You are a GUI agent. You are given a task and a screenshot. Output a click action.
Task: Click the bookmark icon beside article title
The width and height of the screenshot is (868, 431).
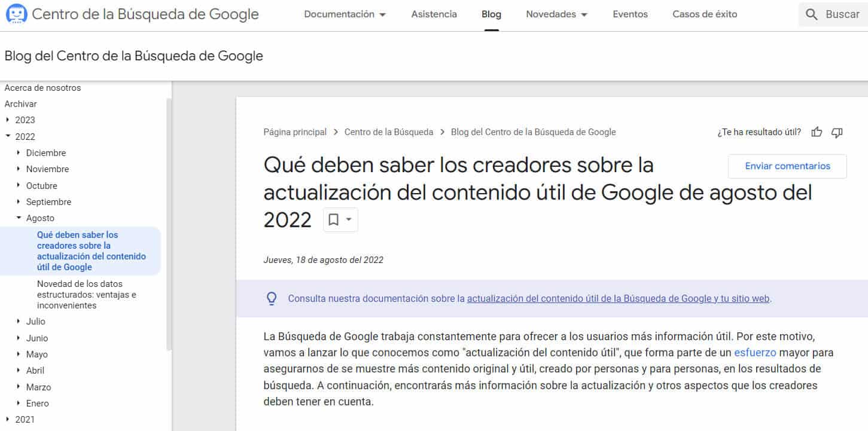pos(334,220)
